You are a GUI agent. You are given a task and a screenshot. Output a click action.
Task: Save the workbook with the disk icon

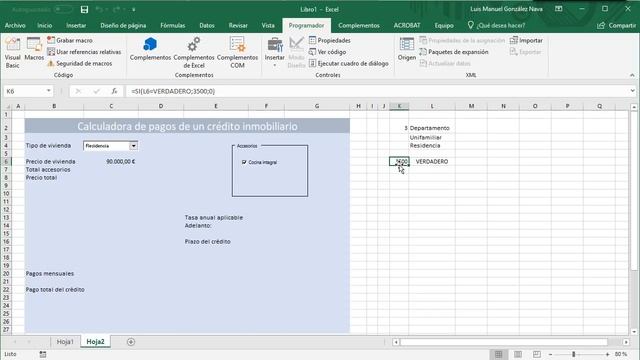point(84,9)
